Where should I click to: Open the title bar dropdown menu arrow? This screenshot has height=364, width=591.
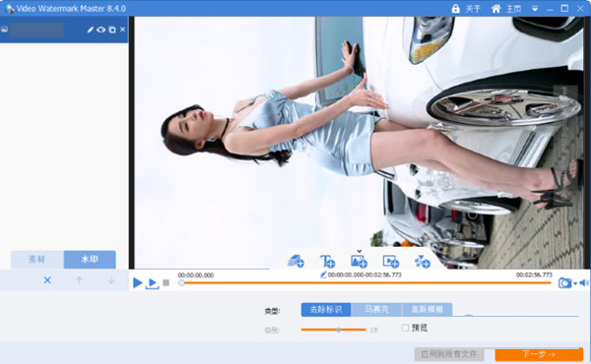coord(535,9)
